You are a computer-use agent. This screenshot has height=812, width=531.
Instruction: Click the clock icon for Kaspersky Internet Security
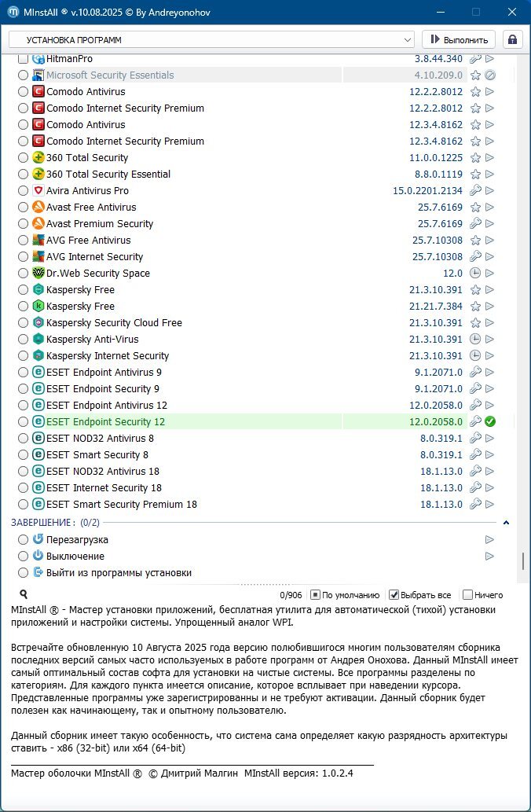click(475, 356)
